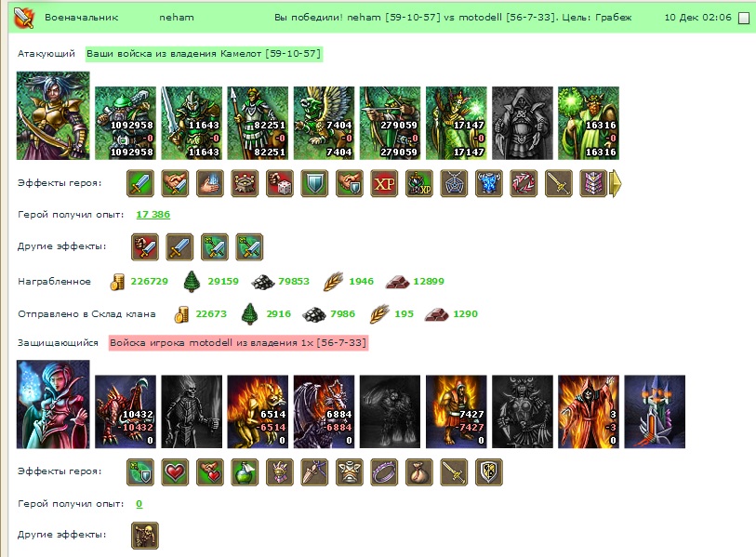Click the green potion defender effect icon
Image resolution: width=756 pixels, height=557 pixels.
tap(245, 472)
